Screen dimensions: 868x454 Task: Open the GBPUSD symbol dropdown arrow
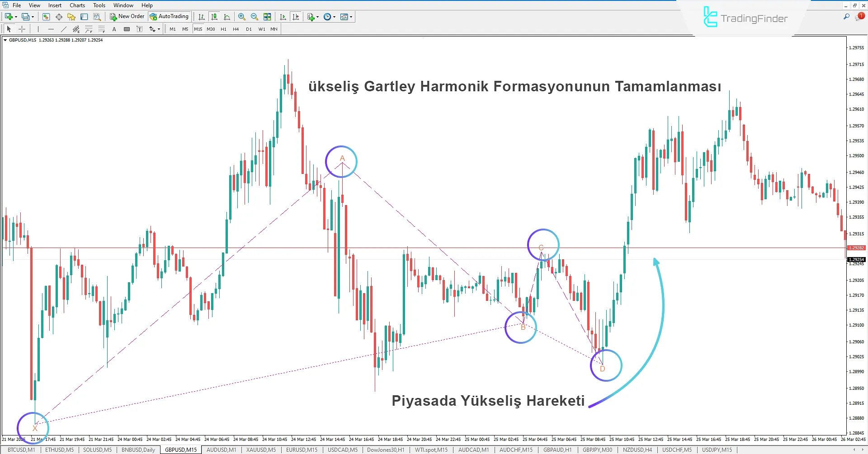5,40
